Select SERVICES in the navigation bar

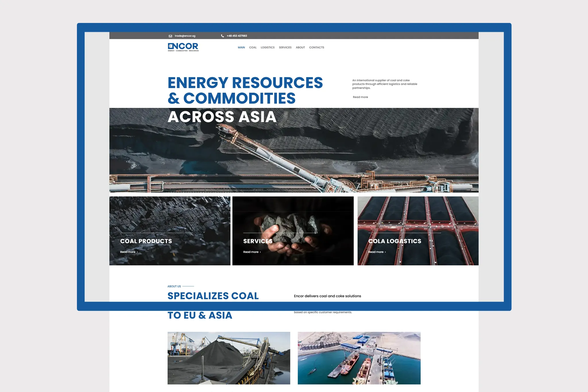click(x=285, y=48)
